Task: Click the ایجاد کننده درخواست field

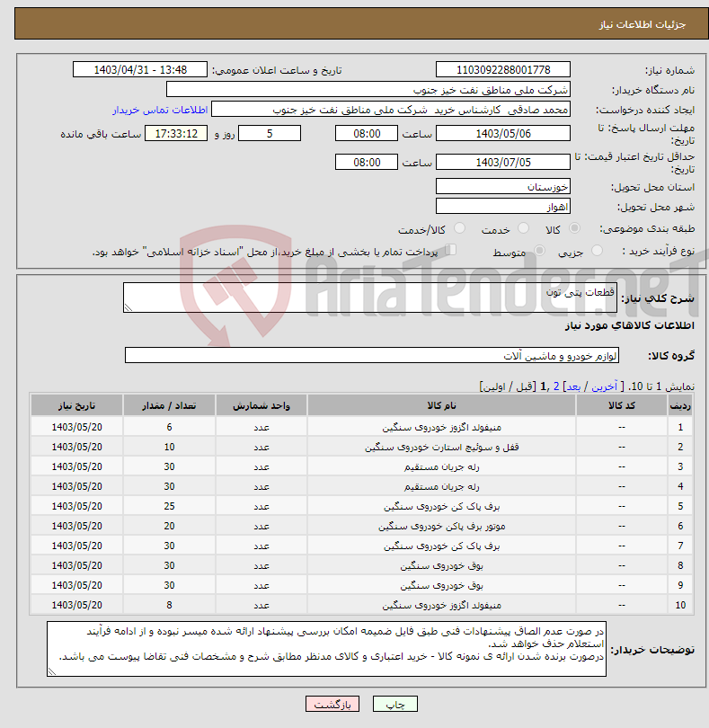Action: pos(391,109)
